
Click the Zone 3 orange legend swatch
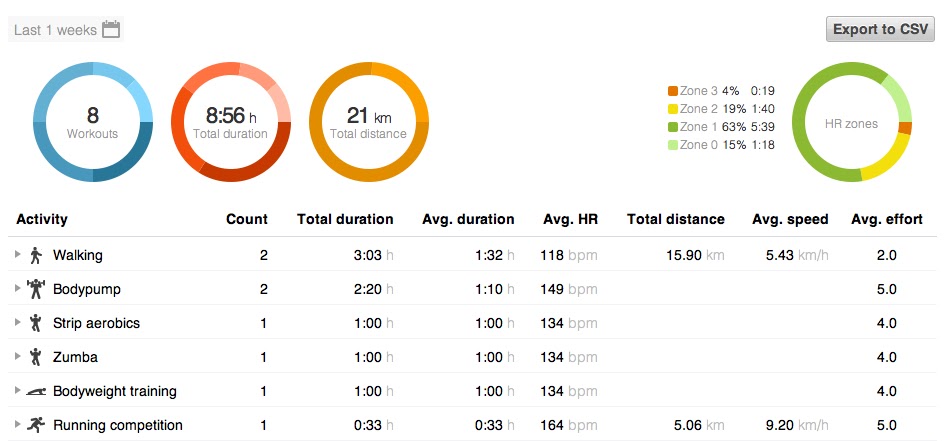(673, 91)
